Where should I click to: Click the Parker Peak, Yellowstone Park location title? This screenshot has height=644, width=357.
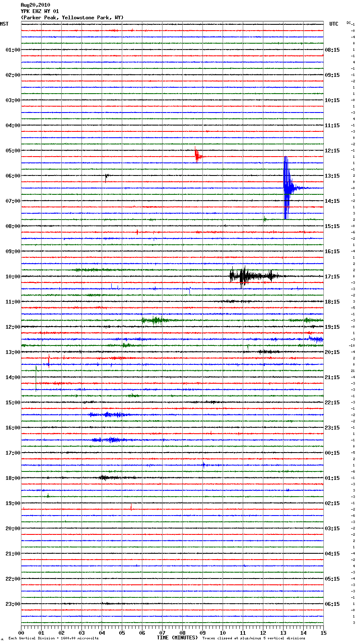click(x=72, y=18)
